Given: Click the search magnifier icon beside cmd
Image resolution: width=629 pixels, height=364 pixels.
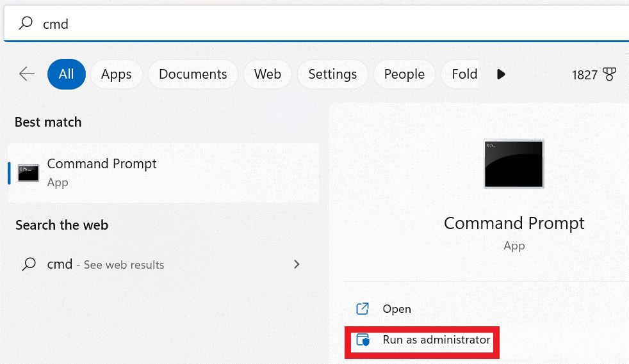Looking at the screenshot, I should point(26,23).
